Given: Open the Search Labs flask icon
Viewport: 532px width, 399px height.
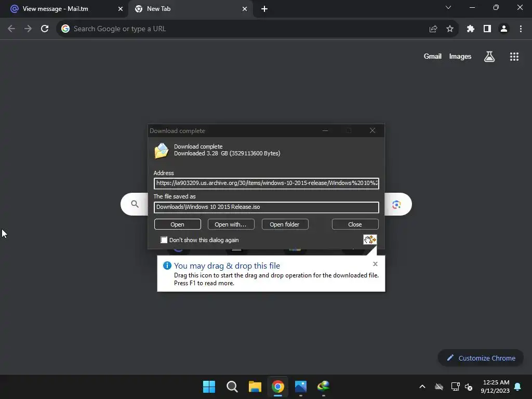Looking at the screenshot, I should coord(489,57).
